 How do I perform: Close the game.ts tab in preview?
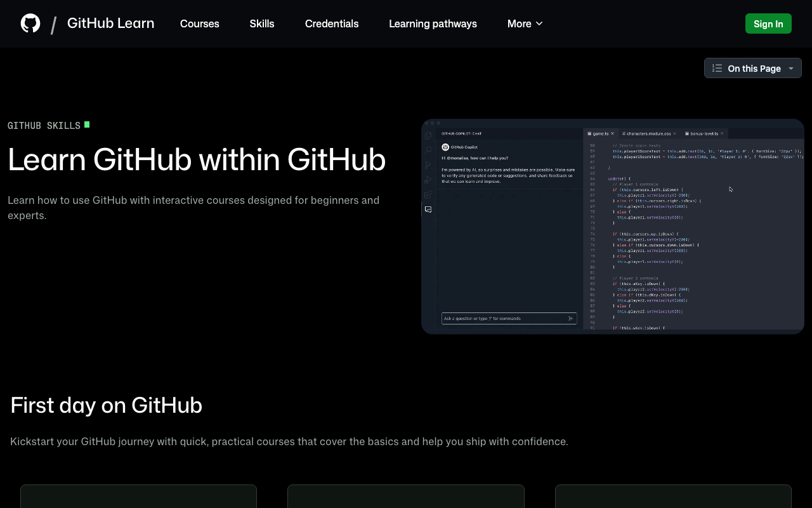(x=612, y=133)
